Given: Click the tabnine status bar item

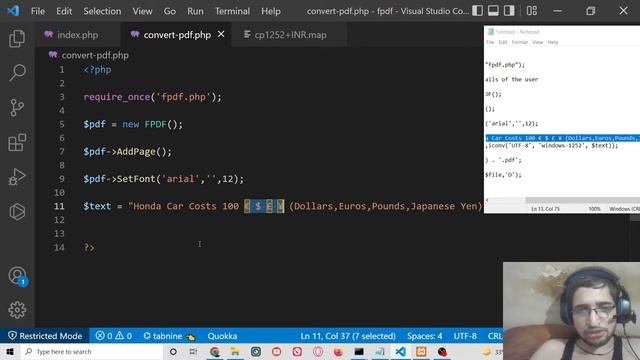Looking at the screenshot, I should pos(169,336).
